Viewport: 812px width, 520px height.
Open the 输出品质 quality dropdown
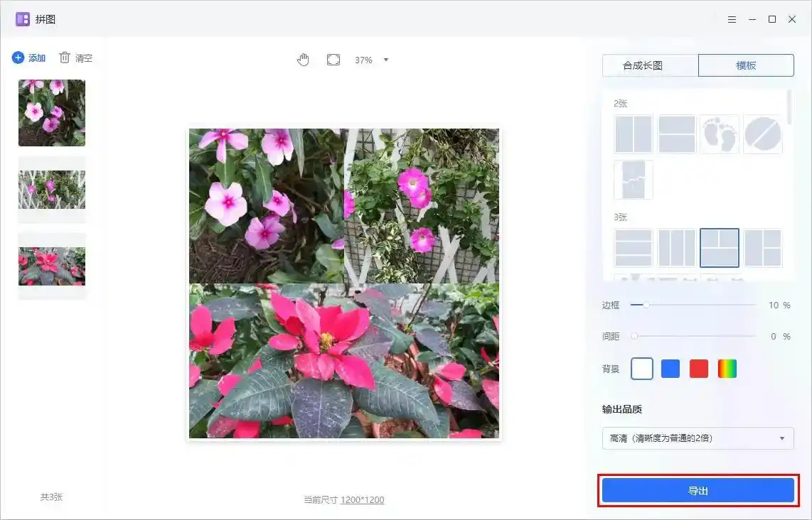(x=698, y=438)
